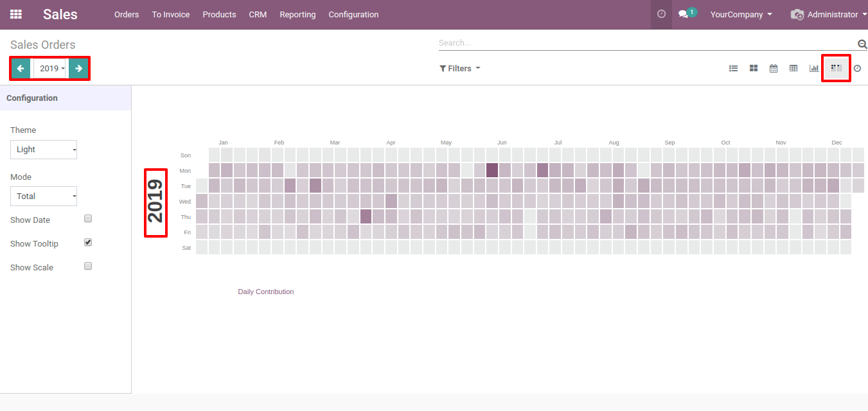The height and width of the screenshot is (411, 868).
Task: Open the Mode dropdown set to Total
Action: pos(44,197)
